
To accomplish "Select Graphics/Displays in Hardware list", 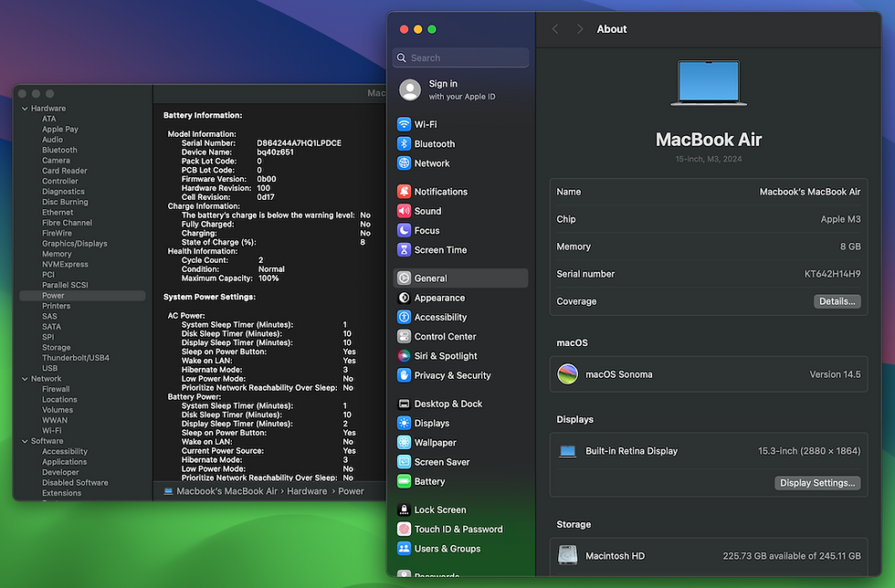I will point(74,244).
